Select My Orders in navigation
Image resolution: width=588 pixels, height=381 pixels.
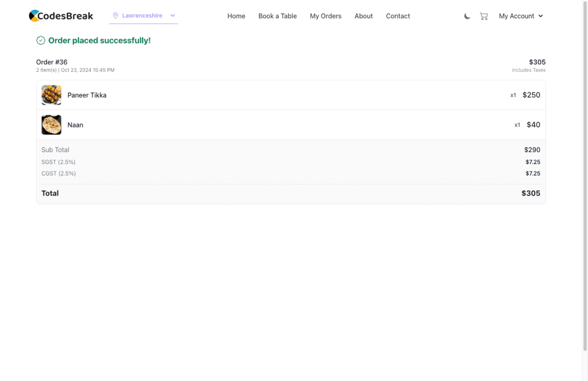pos(326,16)
